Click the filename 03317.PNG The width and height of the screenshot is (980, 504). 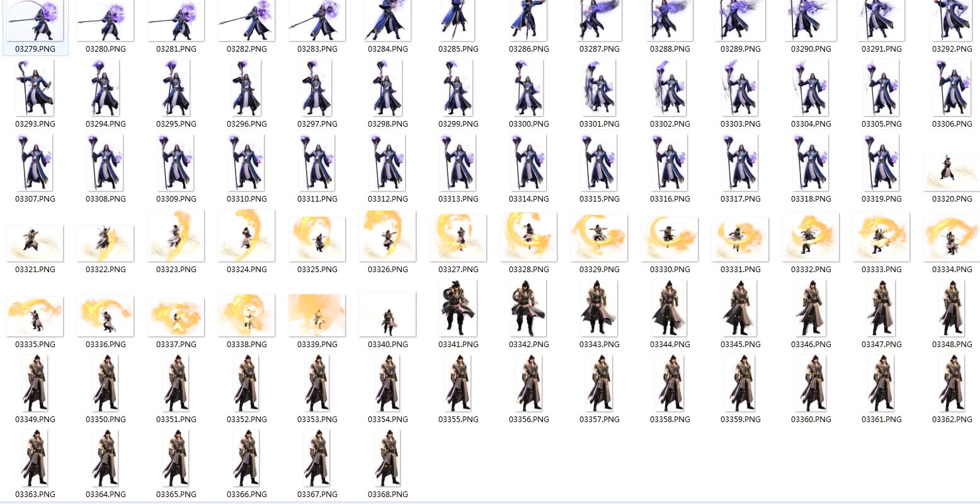coord(741,198)
